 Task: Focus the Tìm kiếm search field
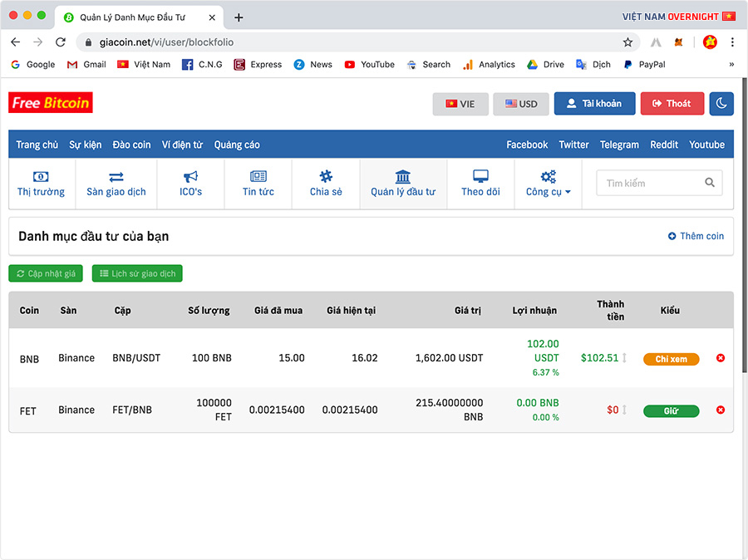(x=648, y=183)
